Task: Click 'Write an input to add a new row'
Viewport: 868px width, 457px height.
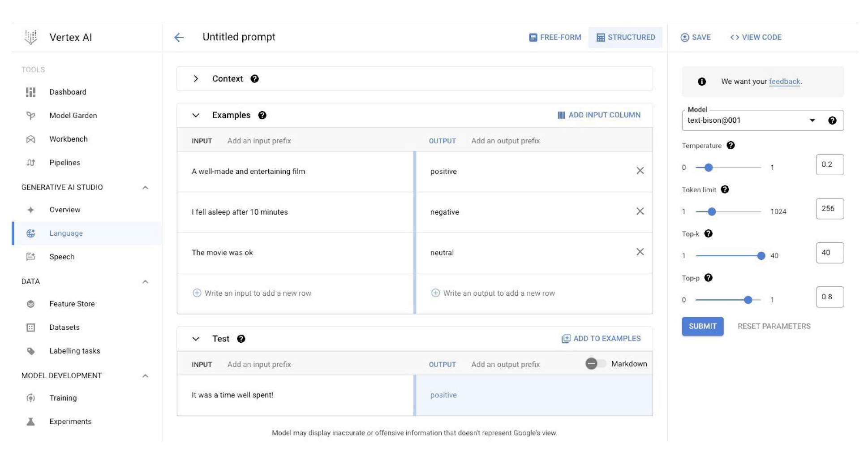Action: point(258,293)
